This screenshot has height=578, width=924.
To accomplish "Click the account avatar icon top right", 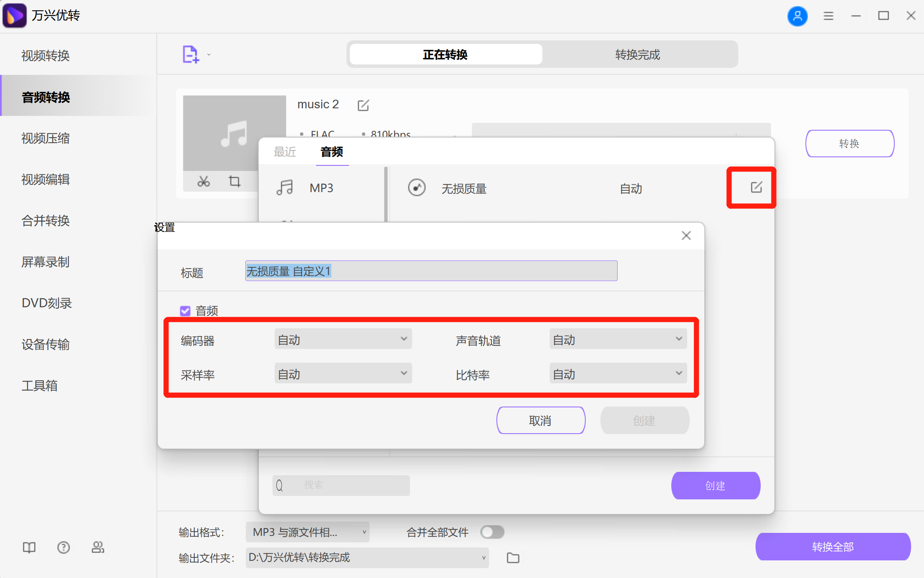I will click(798, 16).
